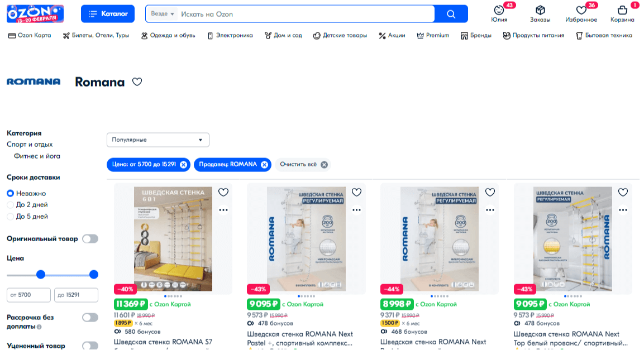
Task: Open the Популярные sorting dropdown
Action: pyautogui.click(x=158, y=140)
